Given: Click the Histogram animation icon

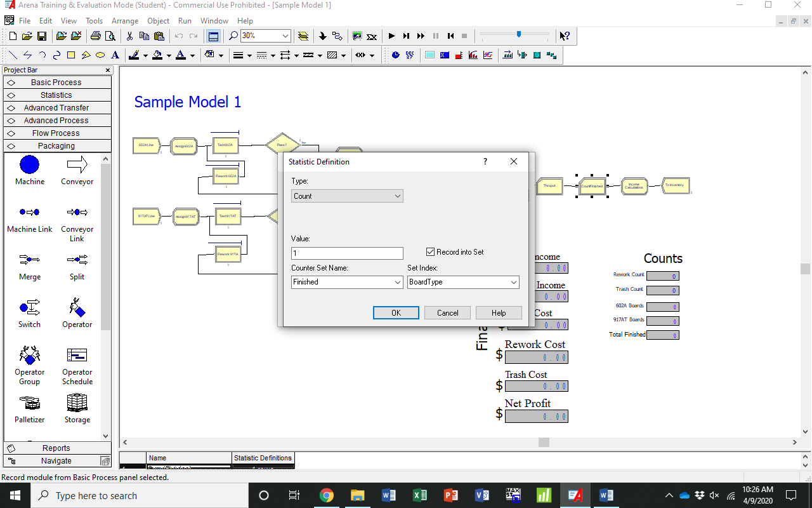Looking at the screenshot, I should (x=473, y=55).
